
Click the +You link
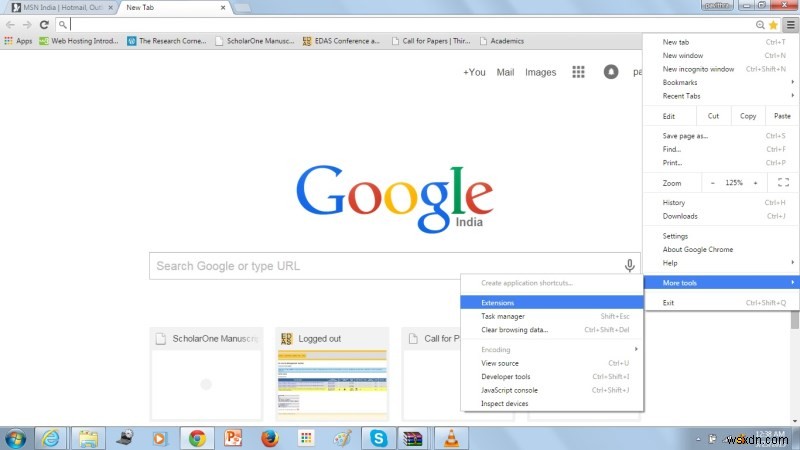[474, 72]
